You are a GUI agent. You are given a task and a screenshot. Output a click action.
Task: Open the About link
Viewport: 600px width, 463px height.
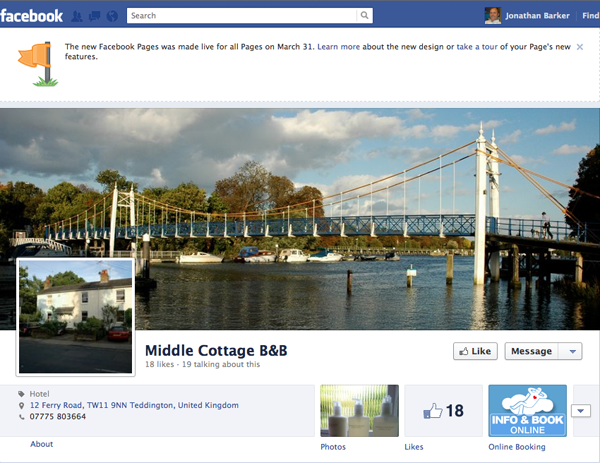42,444
